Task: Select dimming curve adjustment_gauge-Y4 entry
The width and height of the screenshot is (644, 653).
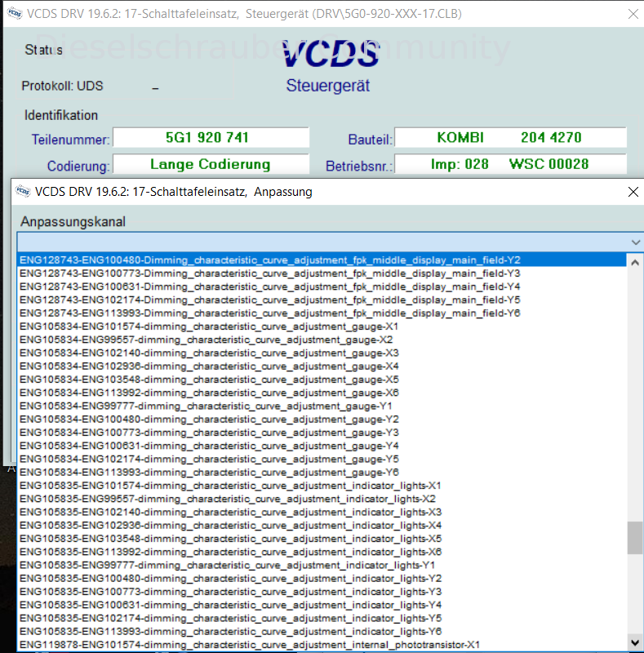Action: point(322,446)
